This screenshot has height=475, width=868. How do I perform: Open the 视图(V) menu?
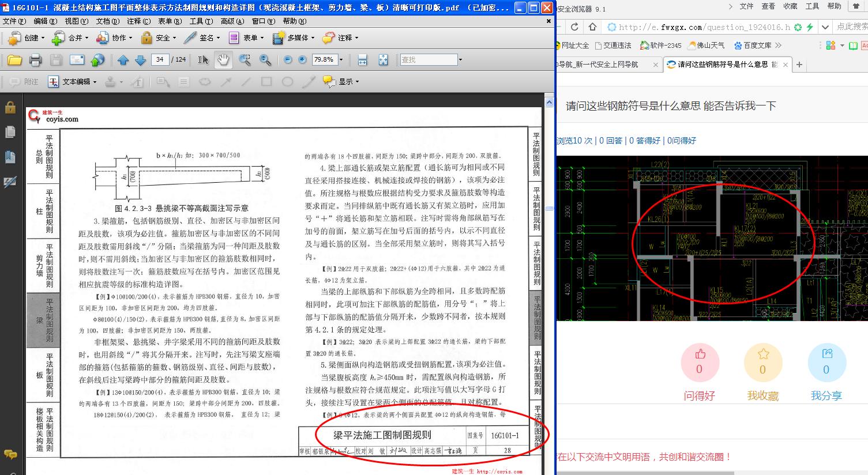[77, 21]
